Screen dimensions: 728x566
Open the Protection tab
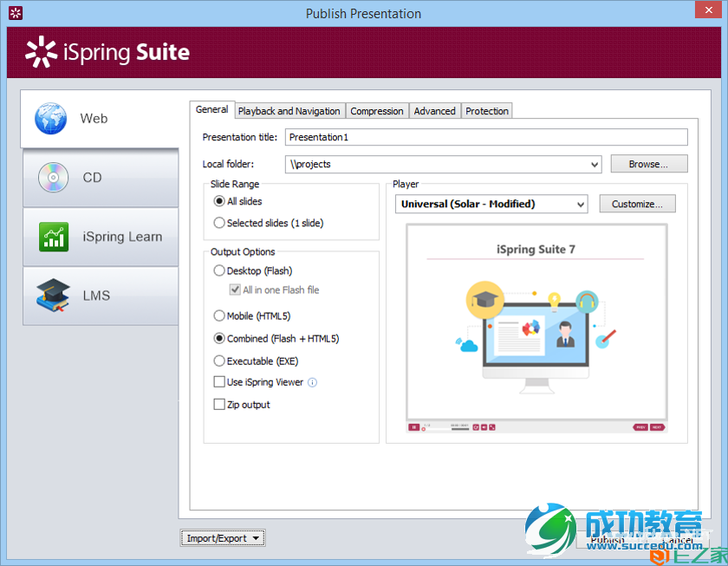[487, 111]
